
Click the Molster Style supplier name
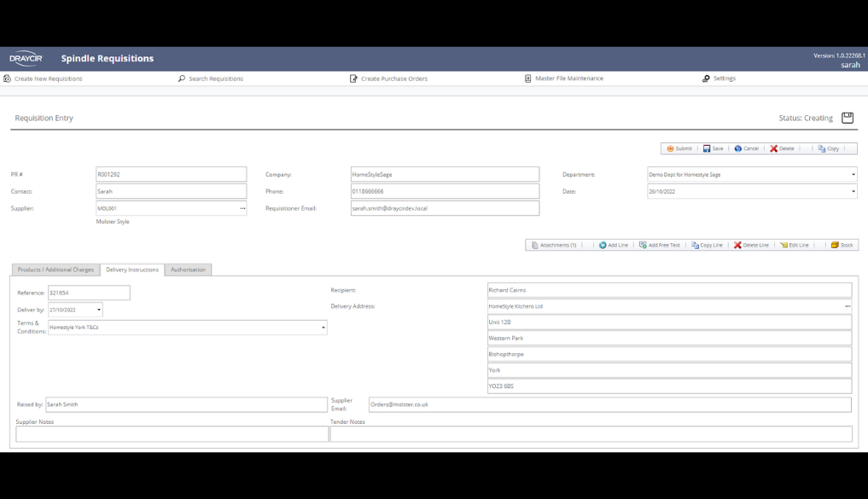click(x=113, y=221)
